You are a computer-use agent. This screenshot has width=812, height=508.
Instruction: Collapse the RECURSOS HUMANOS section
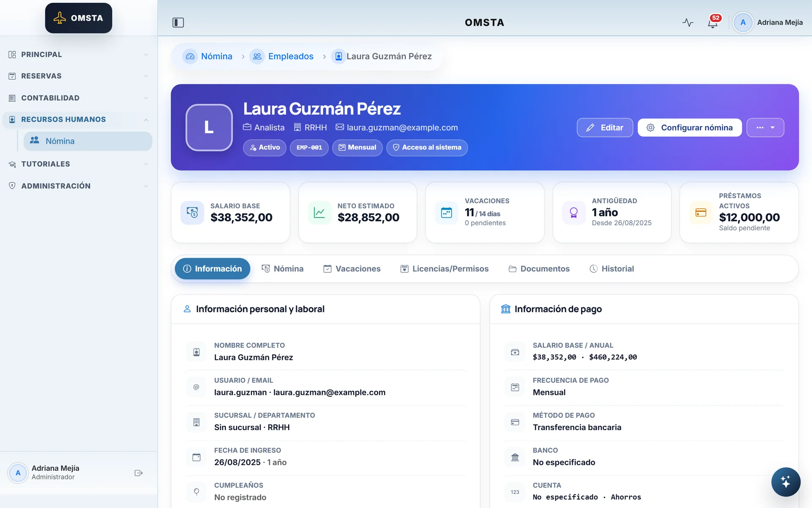(x=79, y=120)
